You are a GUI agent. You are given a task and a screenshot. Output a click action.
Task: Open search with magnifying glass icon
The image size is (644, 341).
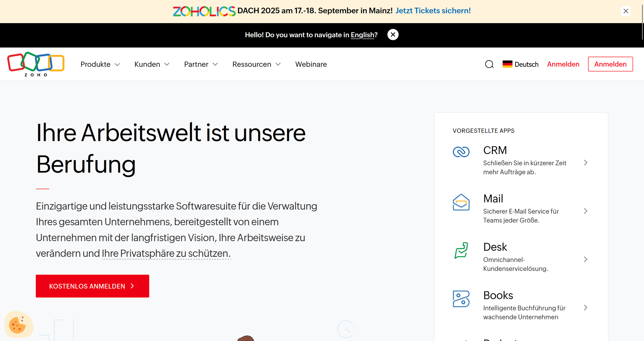[489, 64]
